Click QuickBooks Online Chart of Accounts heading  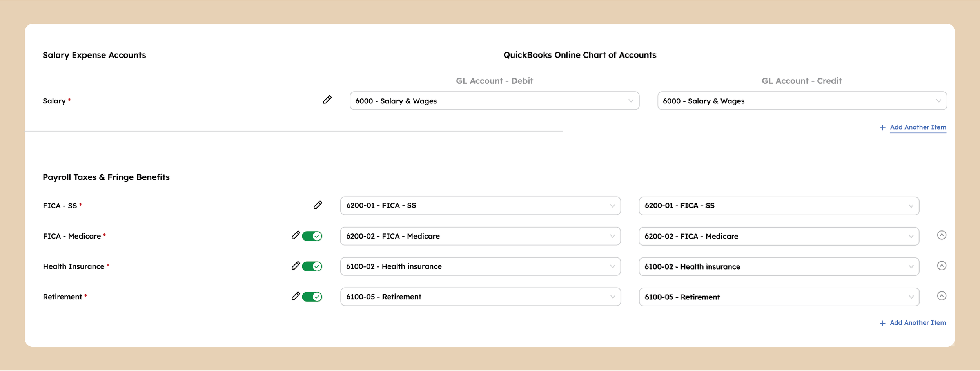[580, 55]
